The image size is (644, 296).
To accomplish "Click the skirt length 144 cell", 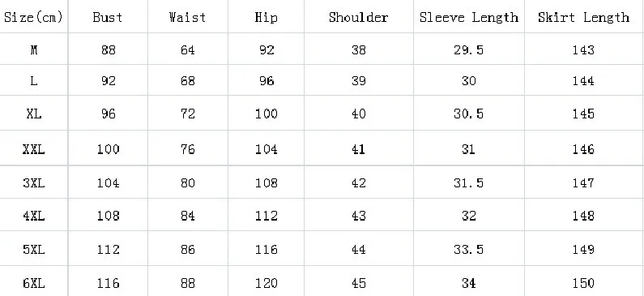I will click(584, 80).
